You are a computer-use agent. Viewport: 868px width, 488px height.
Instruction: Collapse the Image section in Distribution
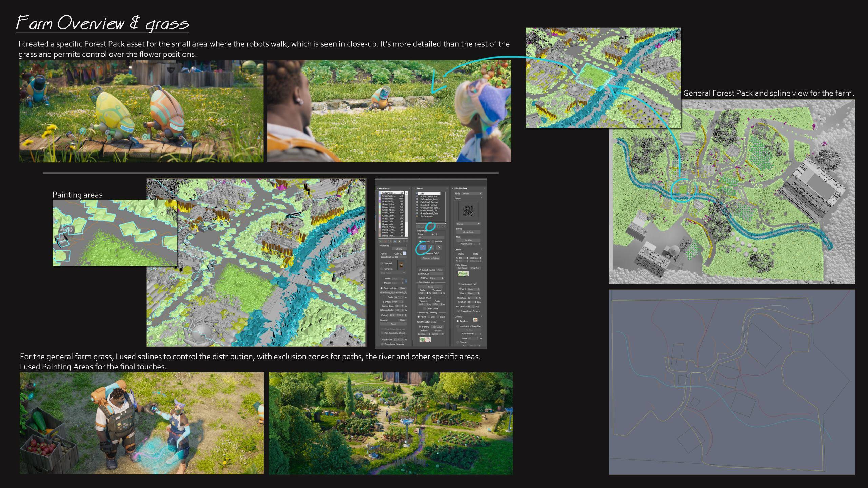pyautogui.click(x=481, y=198)
